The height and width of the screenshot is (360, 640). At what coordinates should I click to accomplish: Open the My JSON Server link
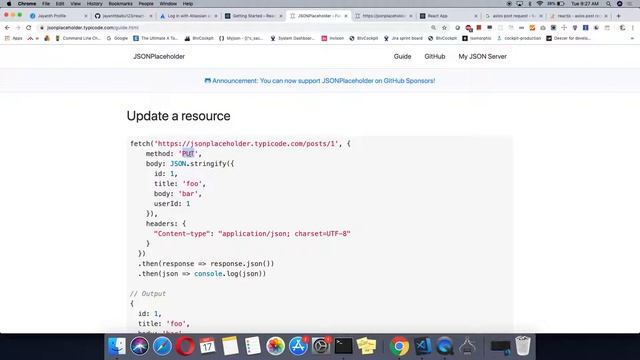[482, 56]
